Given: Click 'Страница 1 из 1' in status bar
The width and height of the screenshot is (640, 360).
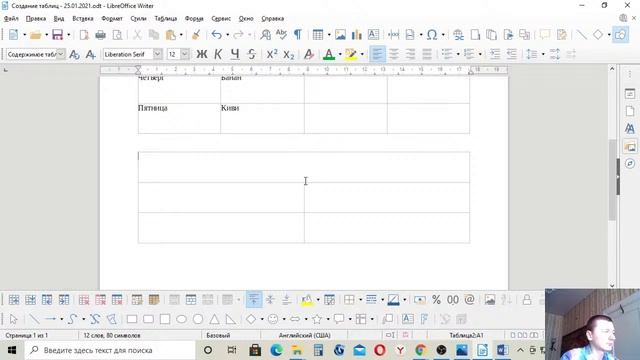Looking at the screenshot, I should coord(27,335).
